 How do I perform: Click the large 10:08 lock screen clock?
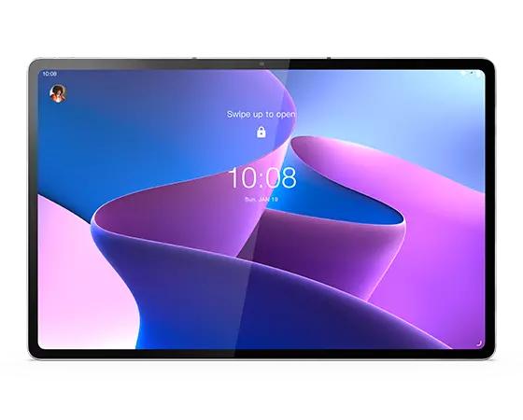[x=262, y=177]
